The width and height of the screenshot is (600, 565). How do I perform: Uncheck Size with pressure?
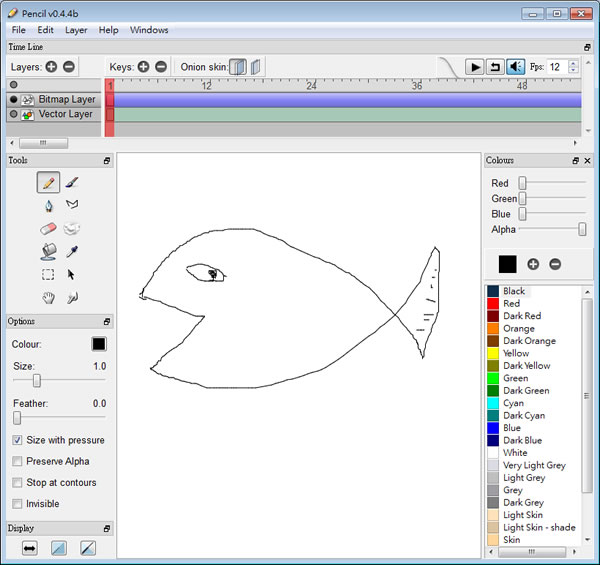tap(18, 440)
